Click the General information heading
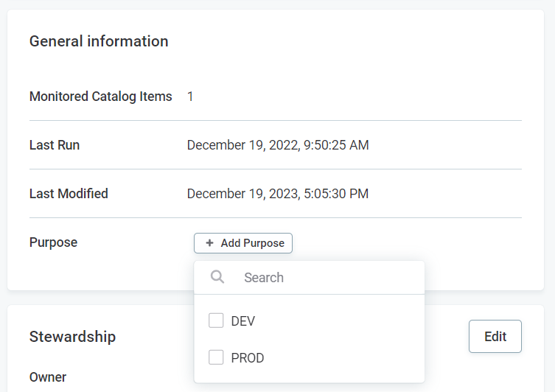This screenshot has width=555, height=392. pyautogui.click(x=99, y=41)
